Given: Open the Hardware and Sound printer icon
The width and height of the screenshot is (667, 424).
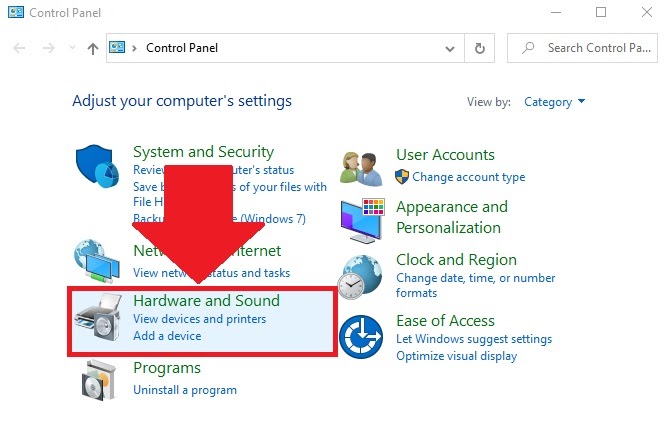Looking at the screenshot, I should [x=98, y=320].
